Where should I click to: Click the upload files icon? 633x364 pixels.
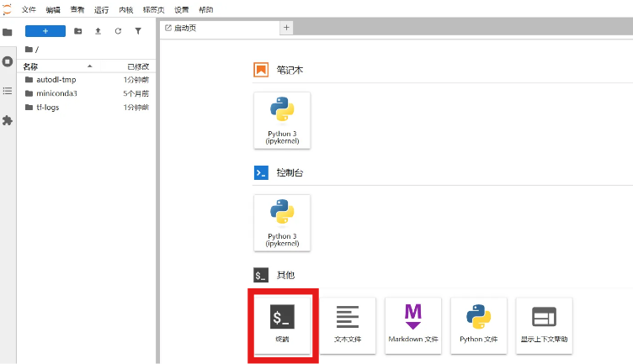pos(98,31)
